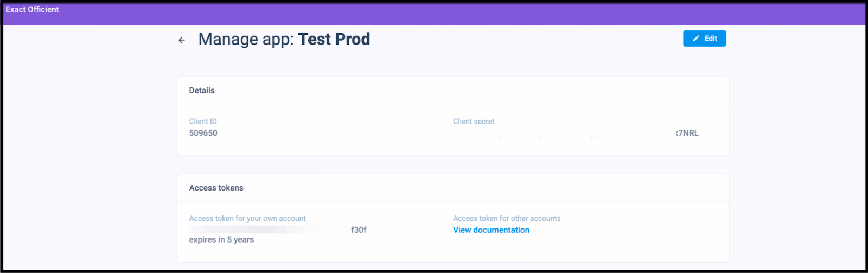This screenshot has height=273, width=868.
Task: Click the Client ID label
Action: tap(203, 122)
